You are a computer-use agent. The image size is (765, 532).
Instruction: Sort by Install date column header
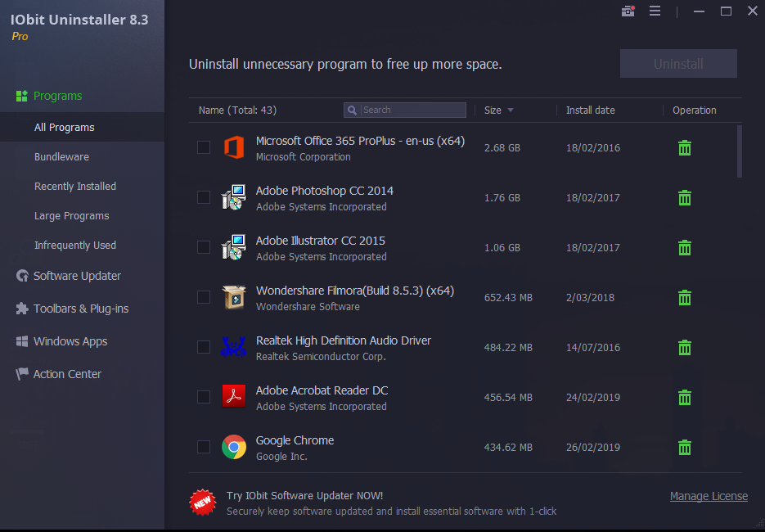click(591, 110)
